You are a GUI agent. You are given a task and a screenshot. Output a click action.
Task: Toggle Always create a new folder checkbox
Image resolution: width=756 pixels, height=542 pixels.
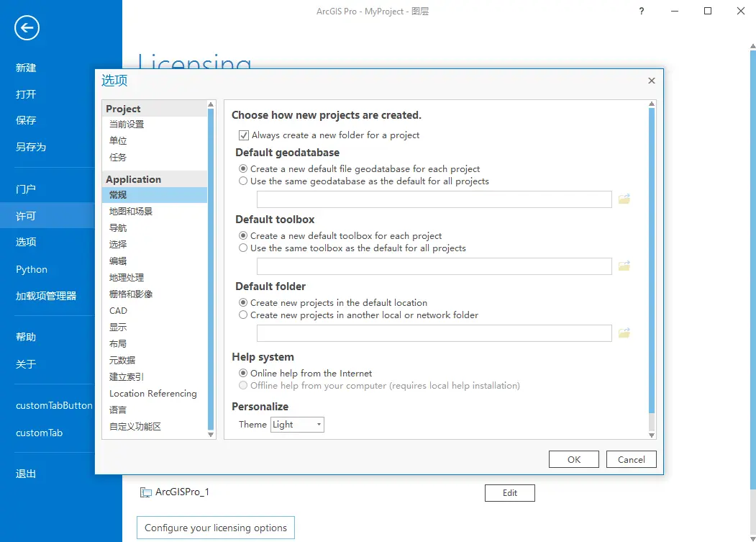click(244, 135)
